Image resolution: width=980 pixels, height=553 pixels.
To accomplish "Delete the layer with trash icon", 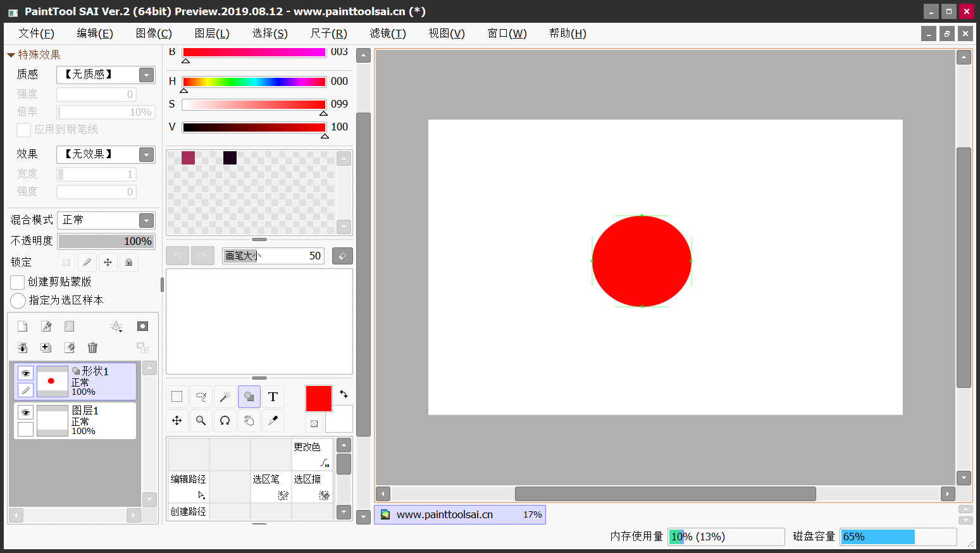I will tap(93, 347).
